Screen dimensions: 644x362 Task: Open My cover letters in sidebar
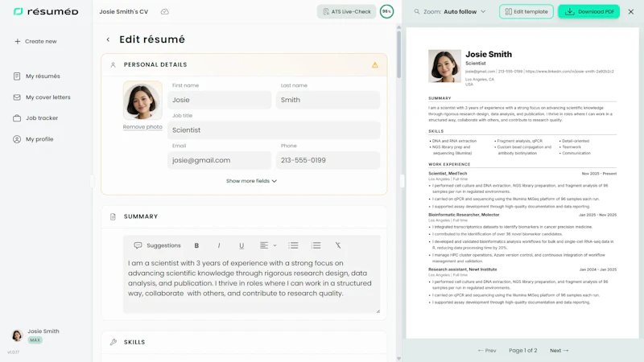(x=42, y=97)
